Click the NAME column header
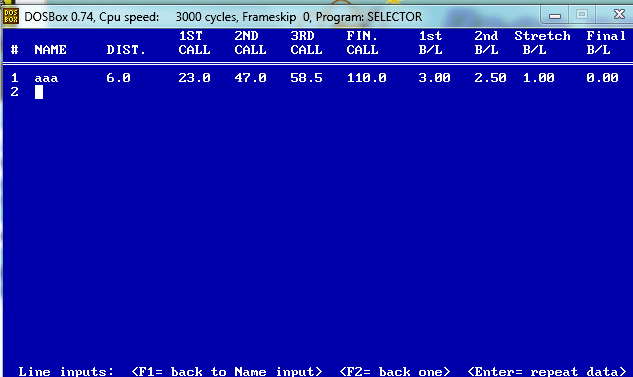Viewport: 633px width, 377px height. point(50,50)
